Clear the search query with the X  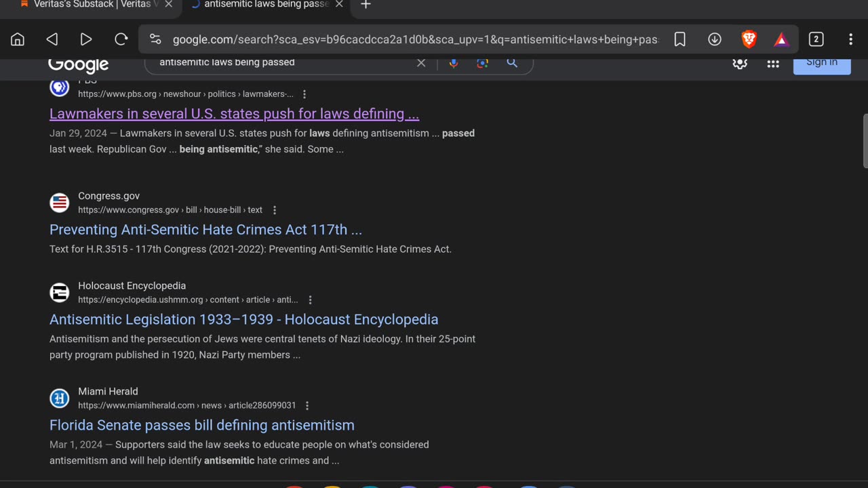(x=421, y=63)
